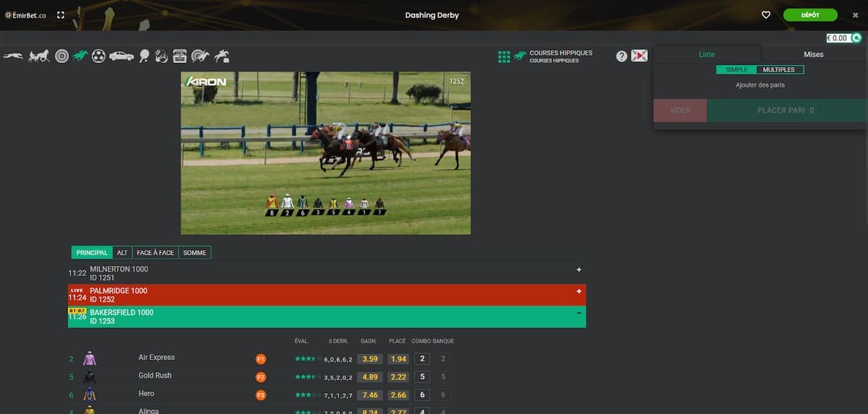Toggle banque 5 for Gold Rush

coord(443,376)
